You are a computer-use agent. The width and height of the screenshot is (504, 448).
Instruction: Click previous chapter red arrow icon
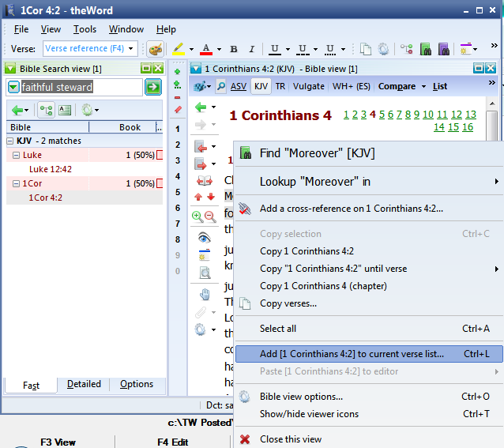pyautogui.click(x=201, y=147)
